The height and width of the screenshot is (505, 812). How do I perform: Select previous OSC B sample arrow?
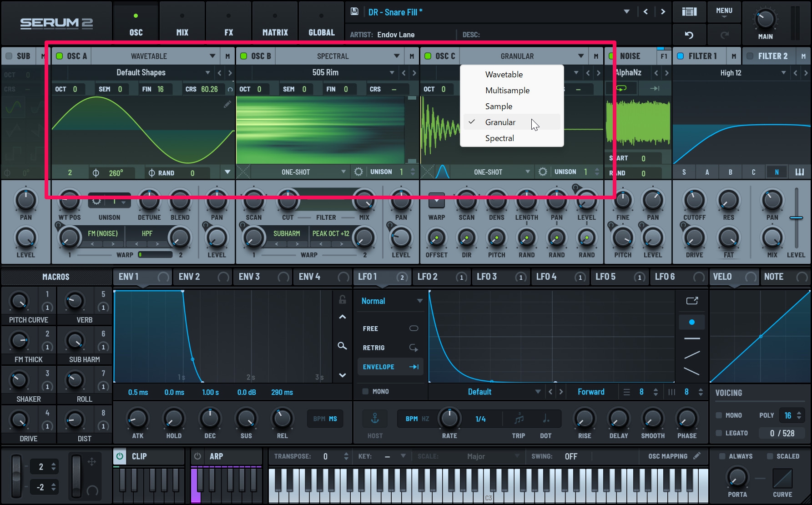point(403,73)
